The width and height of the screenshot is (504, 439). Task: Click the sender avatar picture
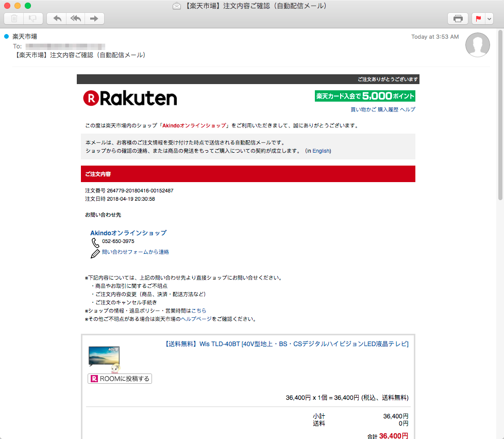(477, 45)
